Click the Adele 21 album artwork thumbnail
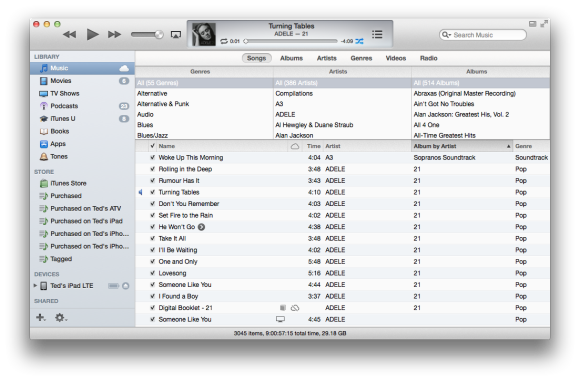Image resolution: width=580 pixels, height=381 pixels. (x=203, y=34)
